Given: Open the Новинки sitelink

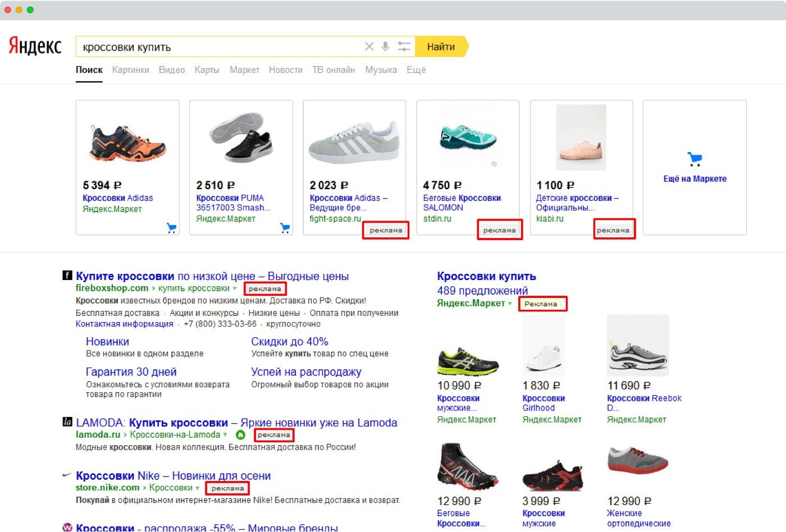Looking at the screenshot, I should (107, 342).
